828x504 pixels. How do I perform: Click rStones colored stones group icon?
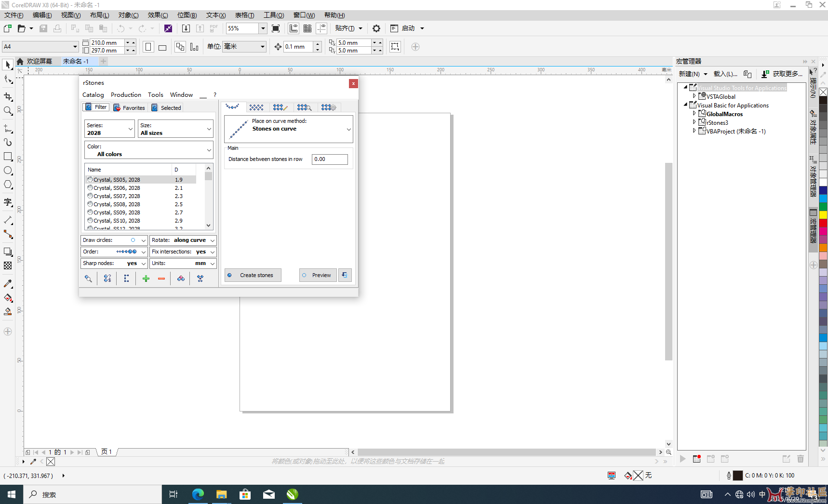(181, 279)
